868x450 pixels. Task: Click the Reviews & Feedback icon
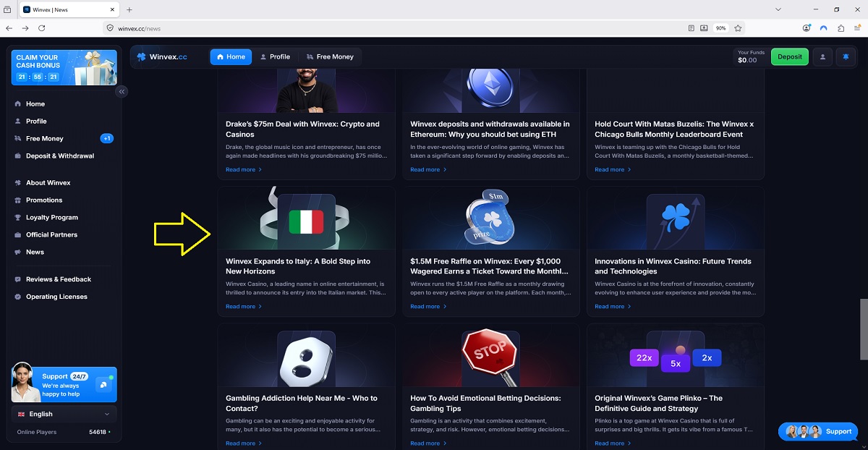19,279
